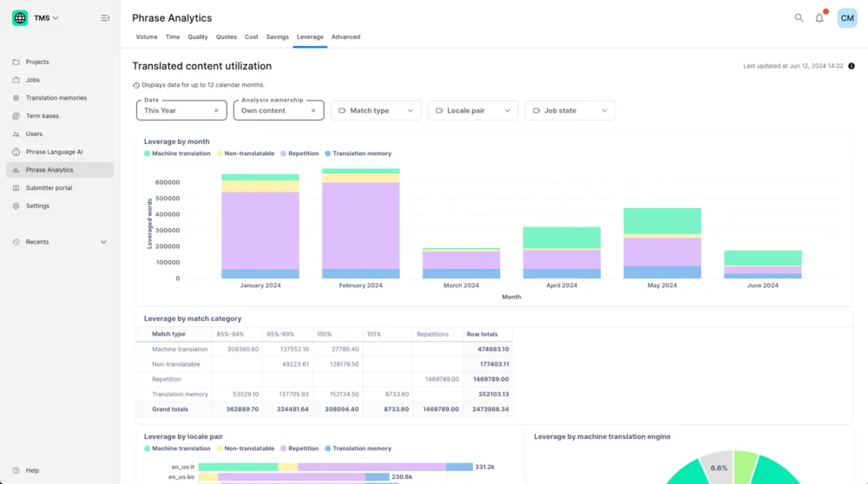The height and width of the screenshot is (484, 868).
Task: Toggle Machine translation in the monthly chart legend
Action: [x=177, y=154]
